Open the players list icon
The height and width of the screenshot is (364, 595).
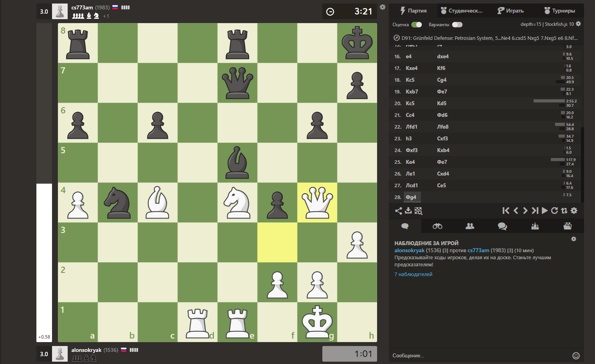pyautogui.click(x=470, y=226)
